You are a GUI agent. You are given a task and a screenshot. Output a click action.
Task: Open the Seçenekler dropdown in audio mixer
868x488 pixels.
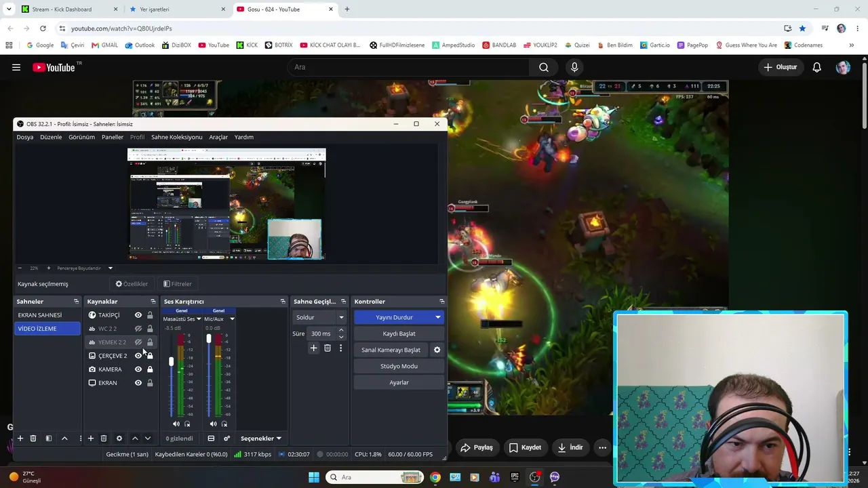point(261,439)
